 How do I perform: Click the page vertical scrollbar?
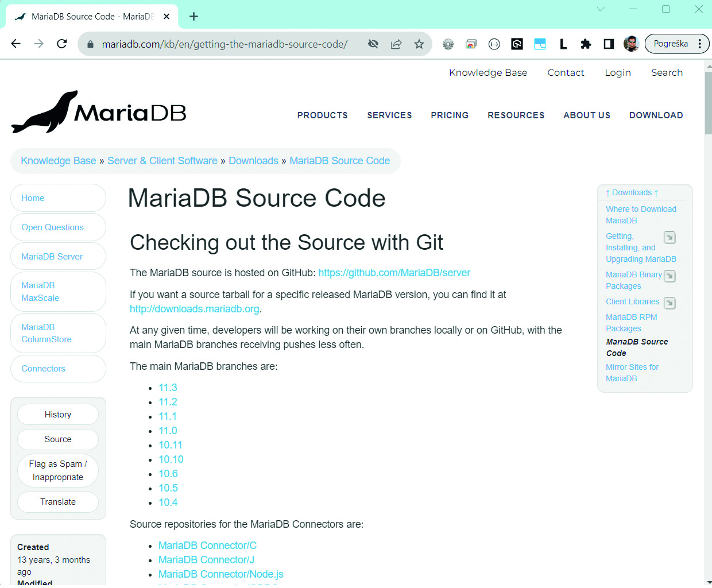point(707,103)
